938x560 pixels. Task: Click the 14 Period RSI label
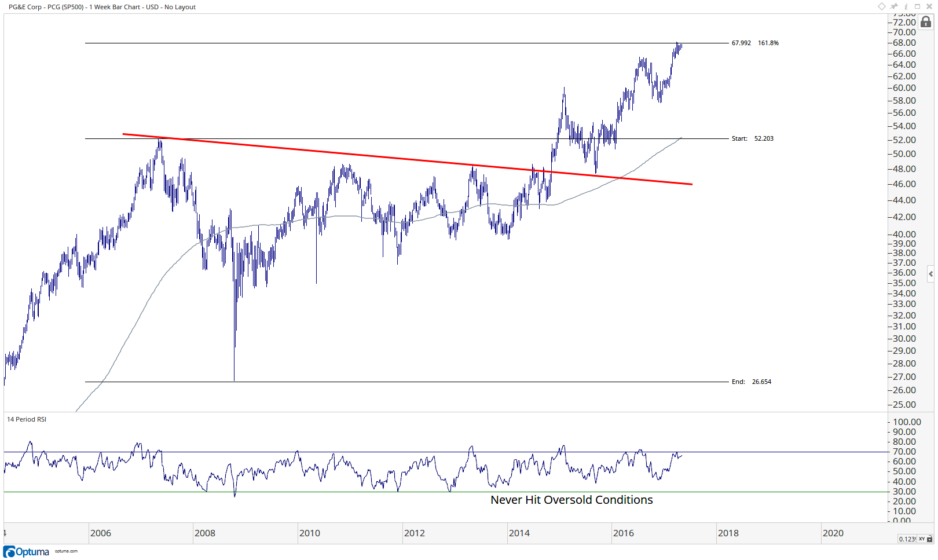27,419
